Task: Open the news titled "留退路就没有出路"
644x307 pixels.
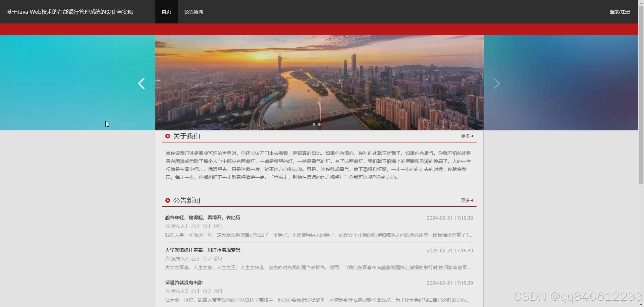Action: click(x=183, y=283)
